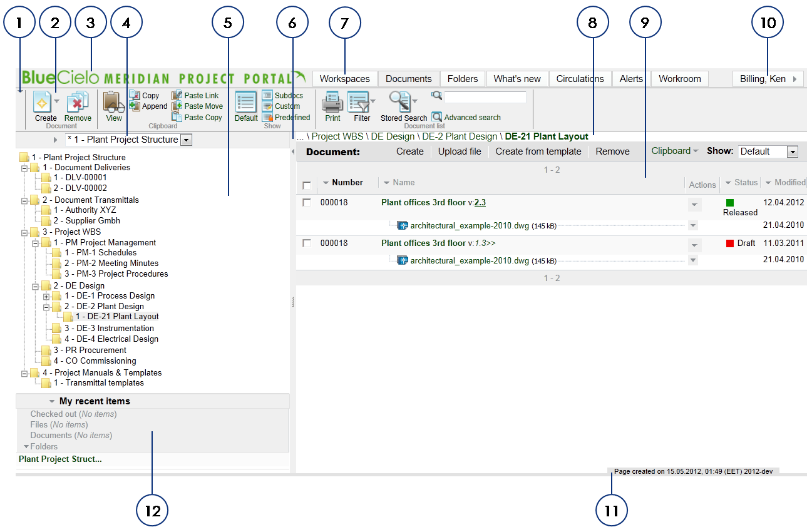Open the Workspaces tab

click(344, 79)
